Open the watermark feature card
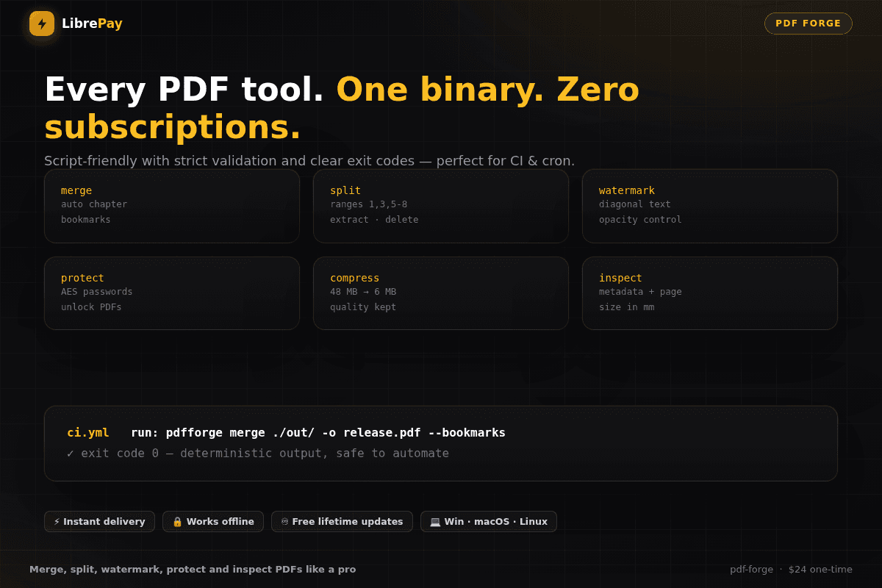 [710, 206]
